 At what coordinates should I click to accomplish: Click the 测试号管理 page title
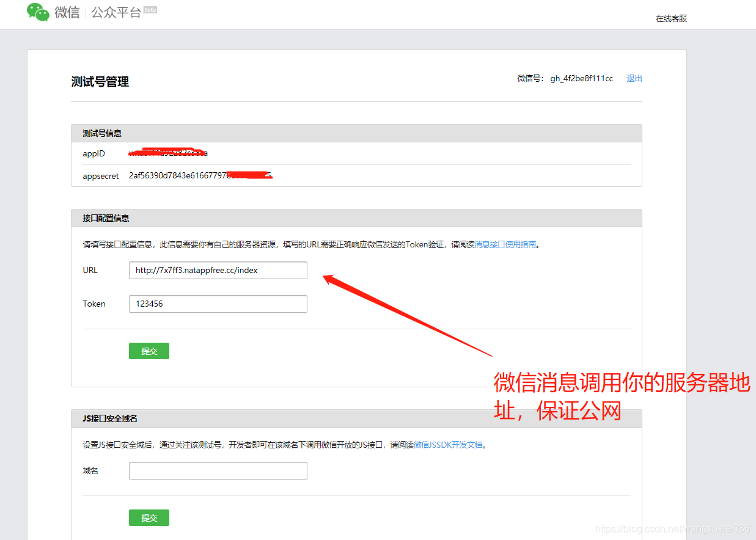pyautogui.click(x=99, y=81)
